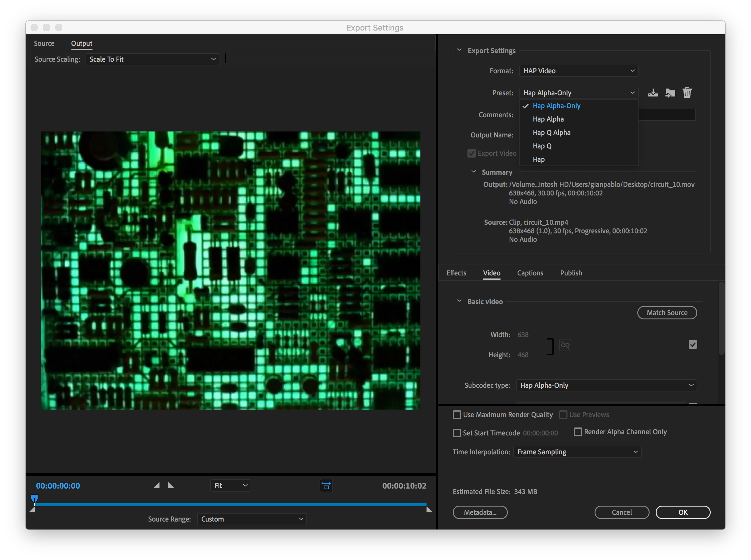Viewport: 751px width, 560px height.
Task: Open the Subcodec type dropdown
Action: click(x=606, y=385)
